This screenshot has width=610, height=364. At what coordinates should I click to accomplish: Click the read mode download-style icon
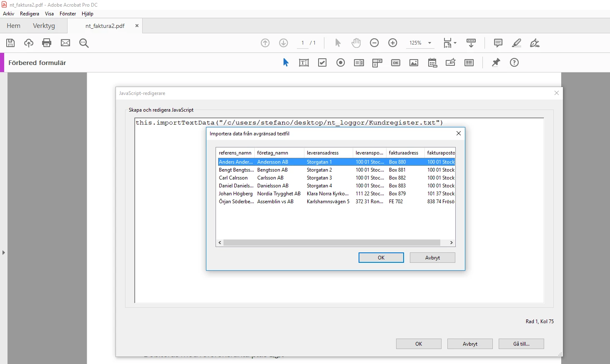coord(471,43)
